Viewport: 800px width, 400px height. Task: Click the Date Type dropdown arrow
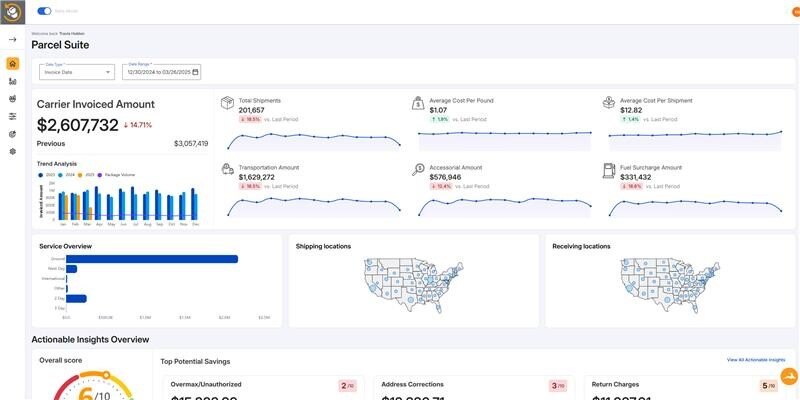pyautogui.click(x=108, y=71)
